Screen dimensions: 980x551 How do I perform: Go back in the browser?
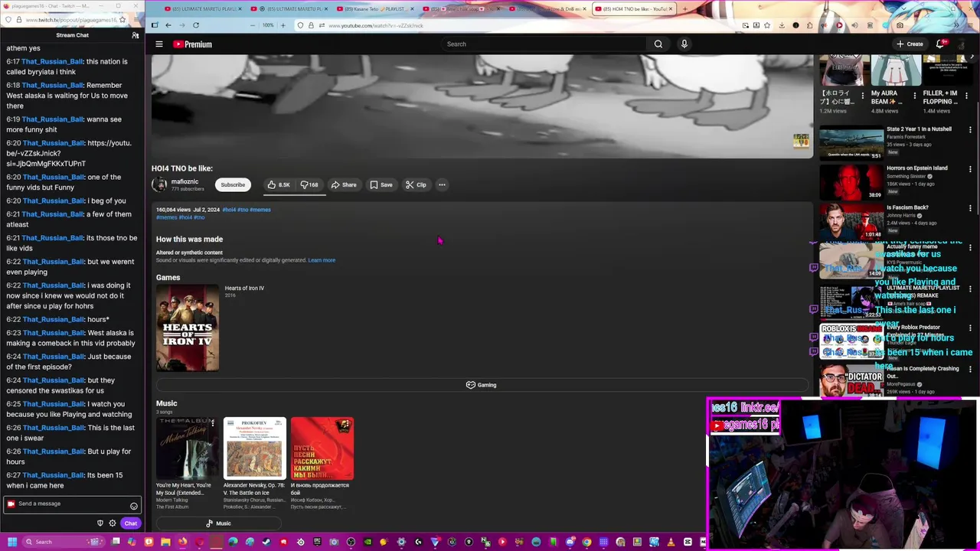click(x=168, y=25)
